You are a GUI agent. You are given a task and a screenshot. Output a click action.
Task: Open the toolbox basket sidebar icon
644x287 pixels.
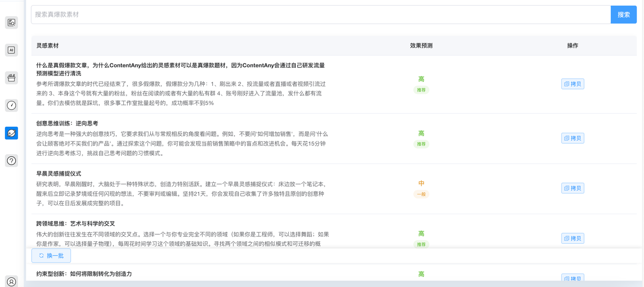coord(11,77)
